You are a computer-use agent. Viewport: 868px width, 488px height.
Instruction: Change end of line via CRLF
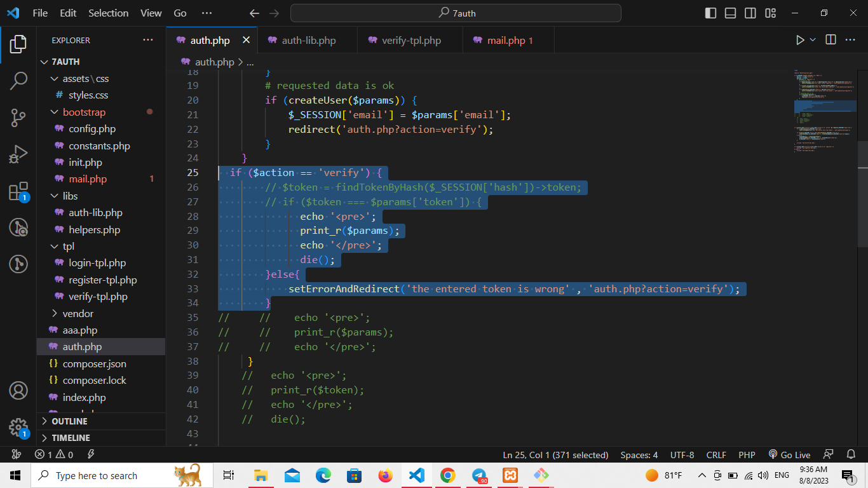[x=716, y=455]
